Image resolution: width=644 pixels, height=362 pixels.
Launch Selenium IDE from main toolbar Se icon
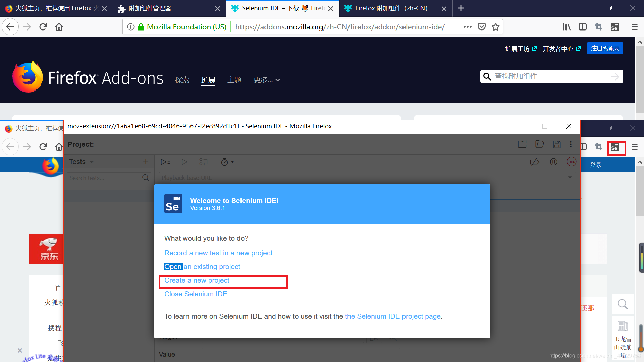615,27
